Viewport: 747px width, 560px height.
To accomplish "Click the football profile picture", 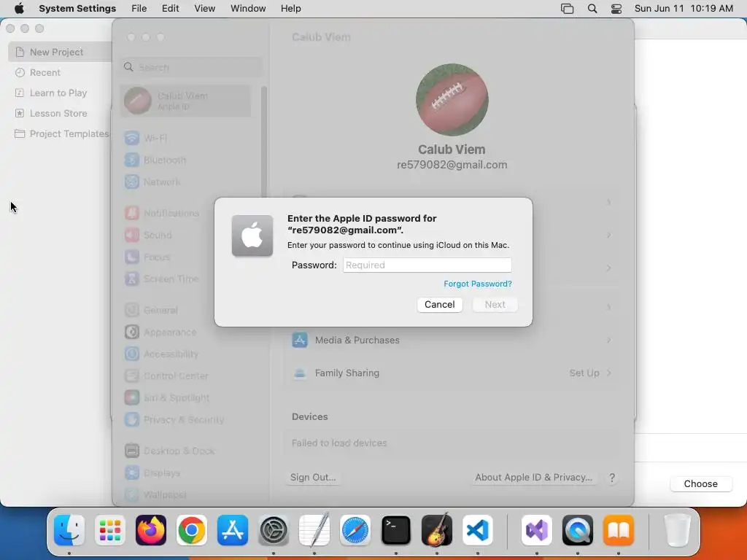I will [x=452, y=100].
